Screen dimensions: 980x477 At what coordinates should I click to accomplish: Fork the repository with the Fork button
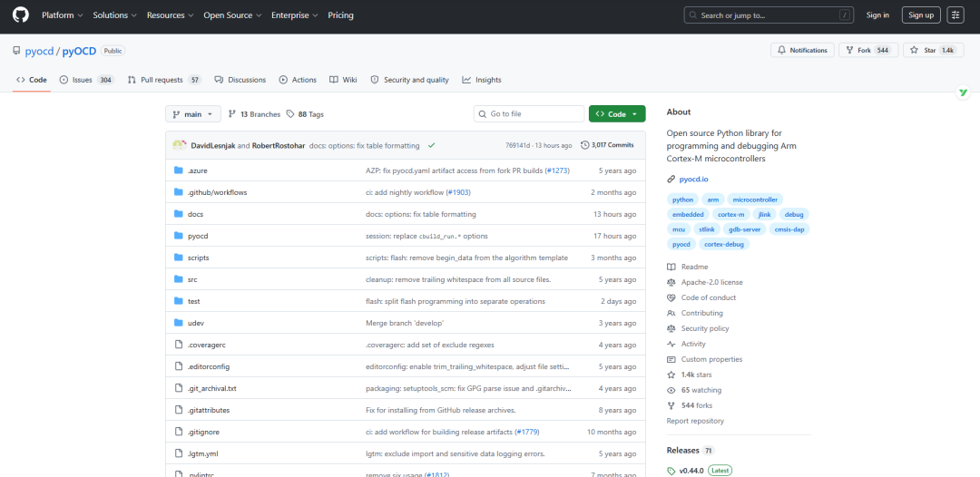[x=868, y=50]
